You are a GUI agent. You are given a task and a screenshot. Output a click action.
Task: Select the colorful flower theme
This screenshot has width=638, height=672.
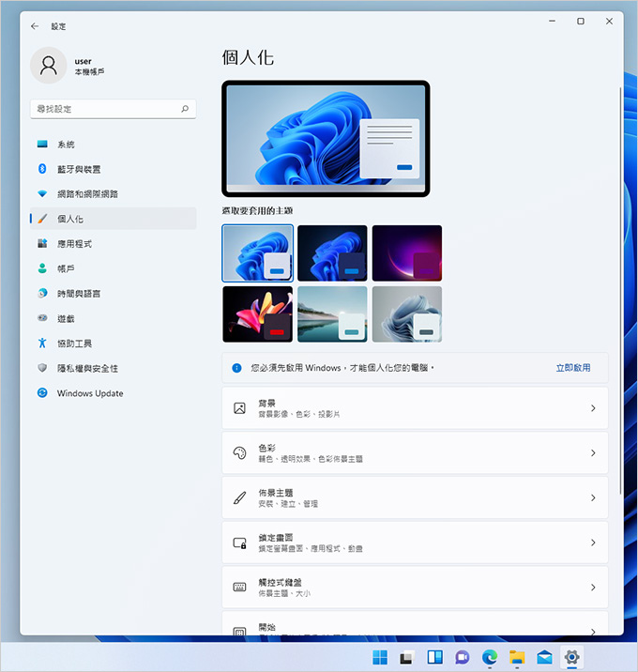pyautogui.click(x=257, y=314)
